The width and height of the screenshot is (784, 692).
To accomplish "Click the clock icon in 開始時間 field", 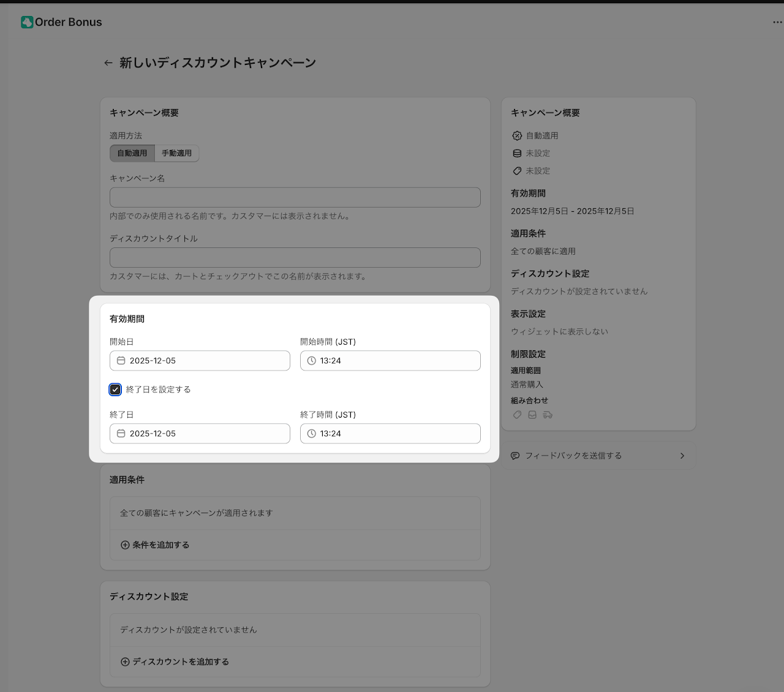I will pos(312,361).
